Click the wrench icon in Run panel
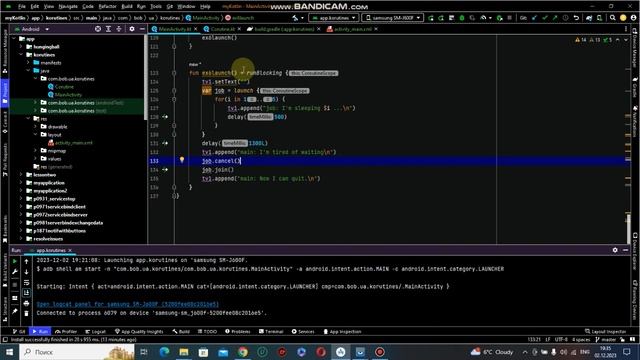The height and width of the screenshot is (360, 640). pyautogui.click(x=15, y=271)
